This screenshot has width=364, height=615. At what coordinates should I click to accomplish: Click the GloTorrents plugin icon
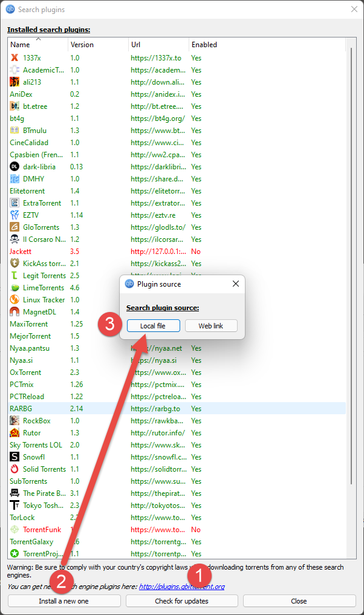15,227
